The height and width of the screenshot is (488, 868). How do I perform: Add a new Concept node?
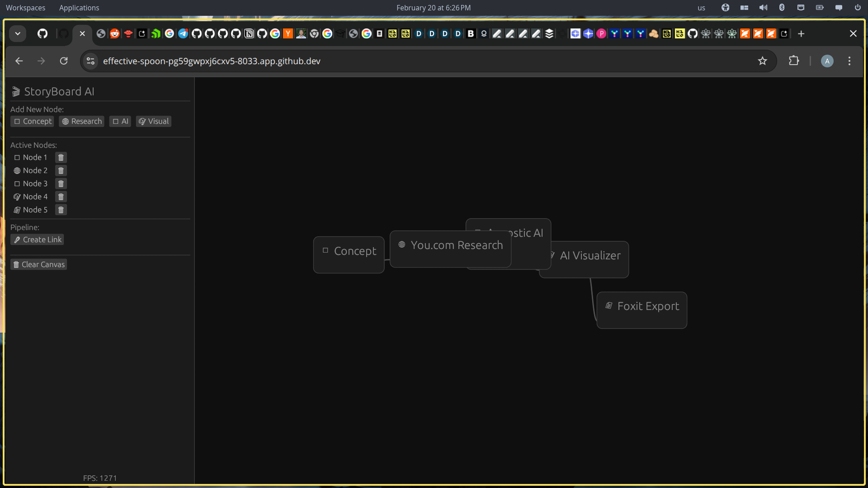coord(33,121)
